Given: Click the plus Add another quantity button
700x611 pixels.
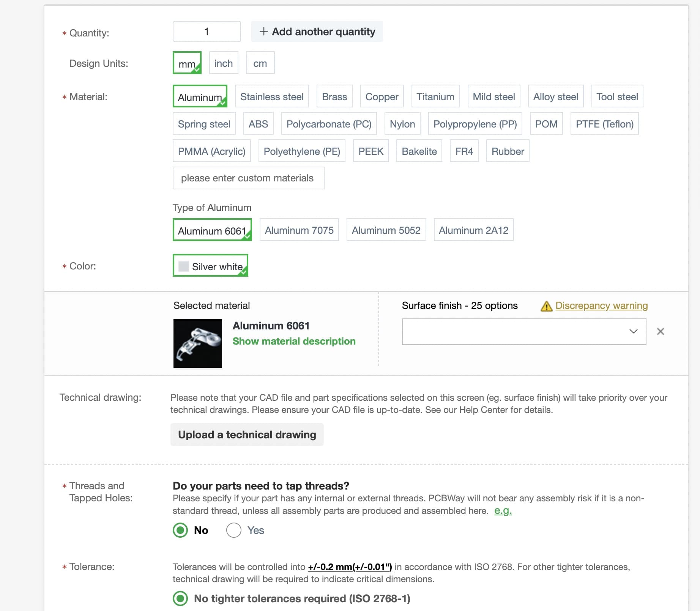Looking at the screenshot, I should point(317,31).
